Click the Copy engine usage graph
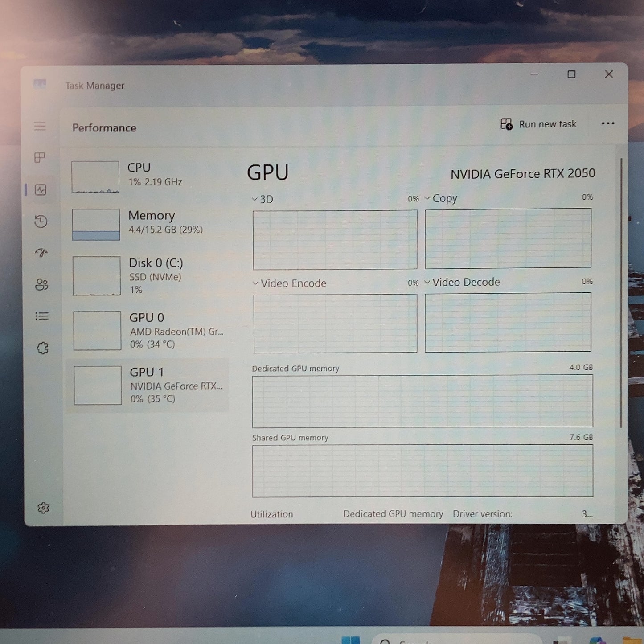 [x=508, y=238]
